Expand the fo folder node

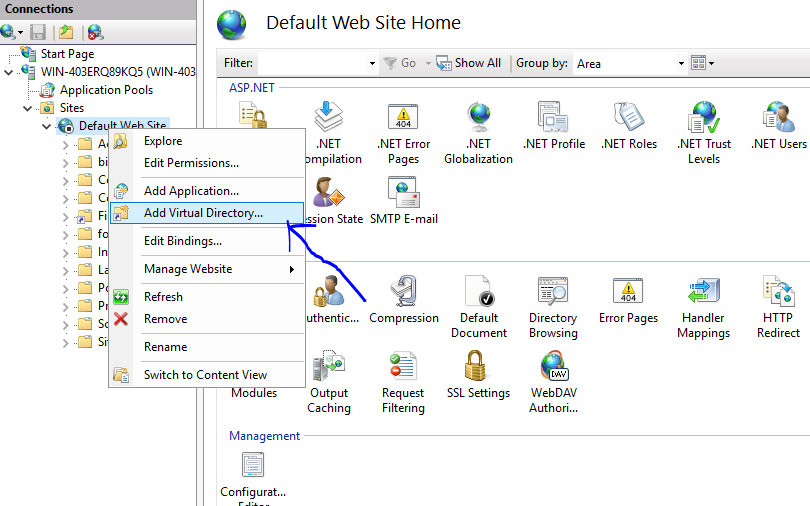point(66,235)
